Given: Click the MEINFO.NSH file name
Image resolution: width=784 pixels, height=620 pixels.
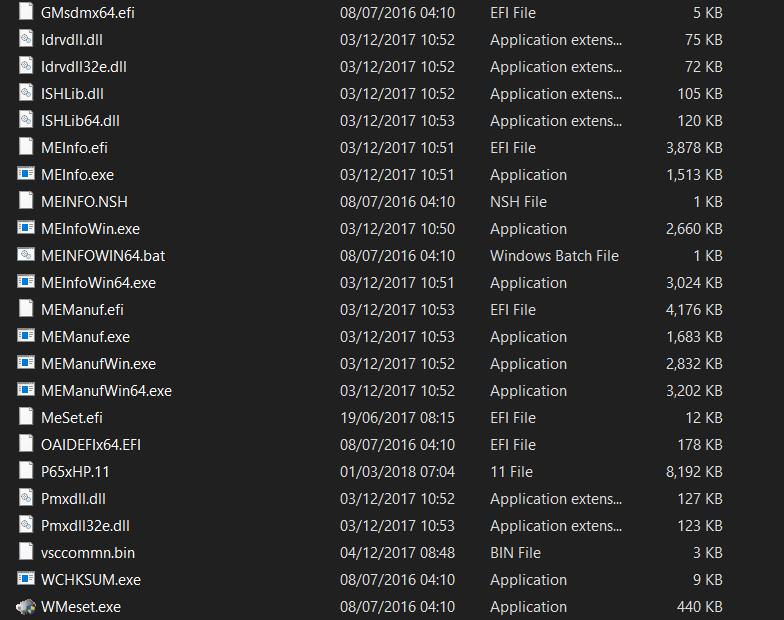Looking at the screenshot, I should pos(84,202).
